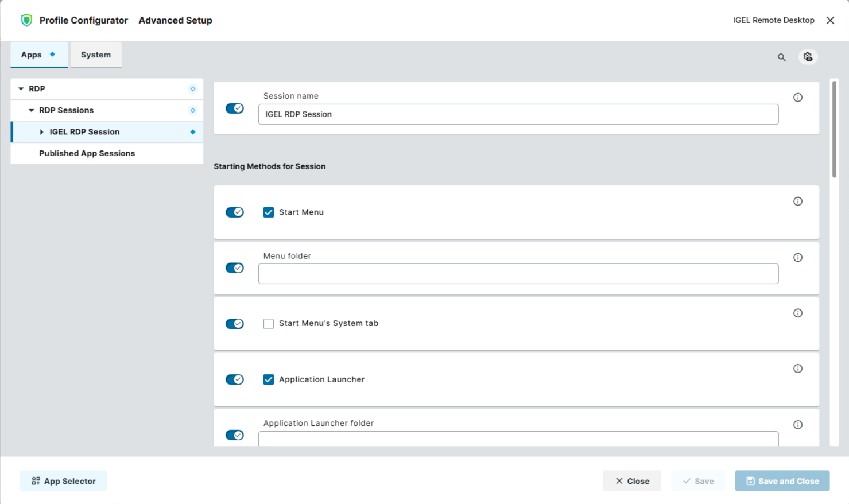
Task: Open the App Selector
Action: tap(64, 481)
